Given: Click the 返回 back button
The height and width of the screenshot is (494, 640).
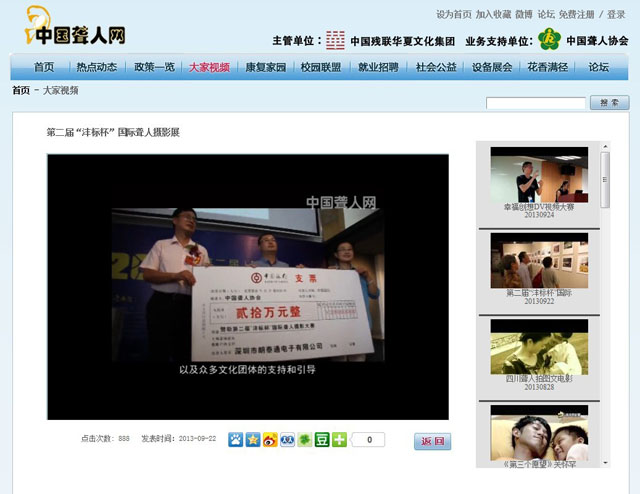Looking at the screenshot, I should pos(433,441).
